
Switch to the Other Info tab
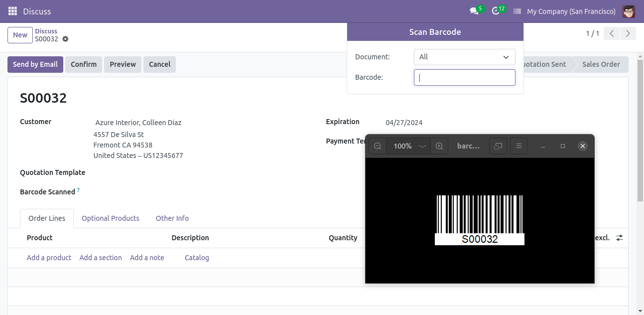(x=172, y=218)
